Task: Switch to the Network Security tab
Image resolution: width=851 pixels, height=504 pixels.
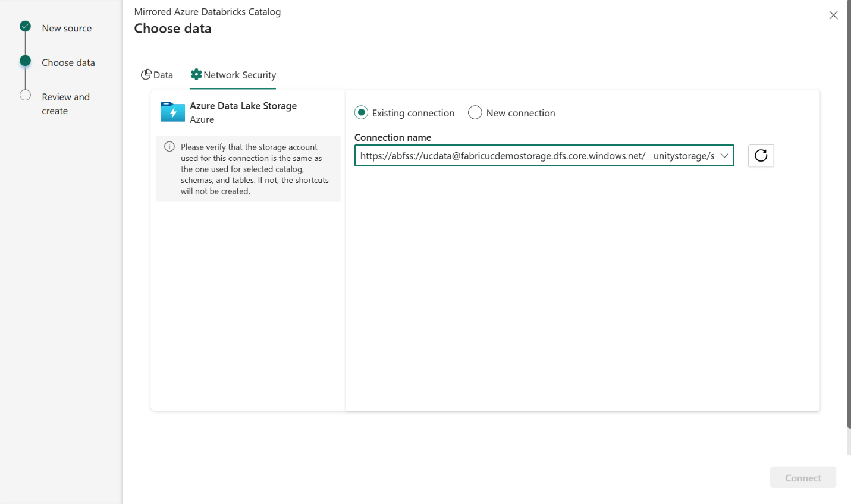Action: click(233, 75)
